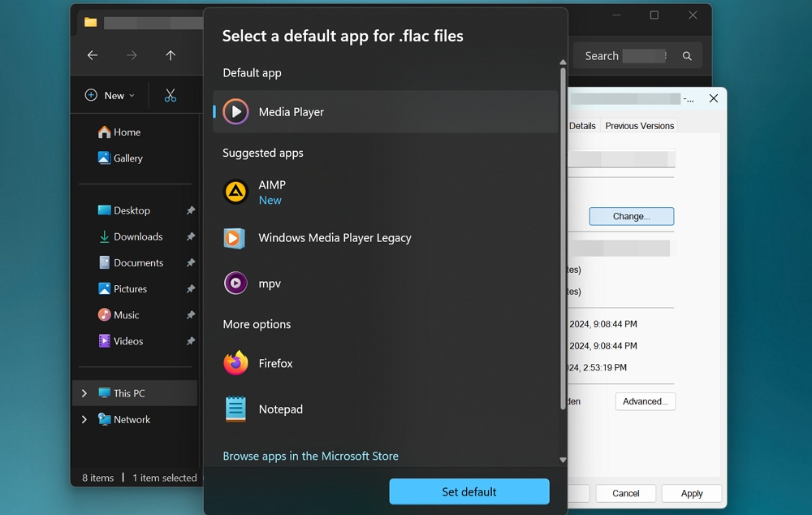Select mpv player icon
The width and height of the screenshot is (812, 515).
(x=235, y=283)
